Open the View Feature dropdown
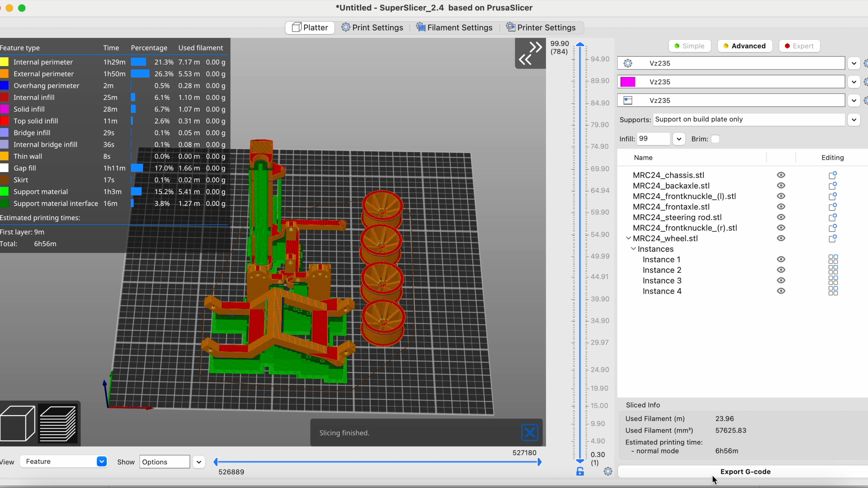 64,462
